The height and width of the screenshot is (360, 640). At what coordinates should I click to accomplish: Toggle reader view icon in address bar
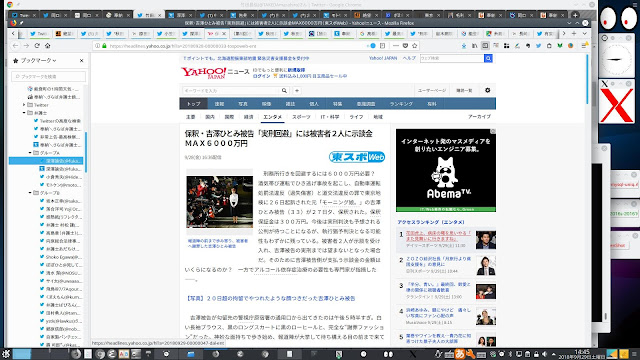(382, 46)
